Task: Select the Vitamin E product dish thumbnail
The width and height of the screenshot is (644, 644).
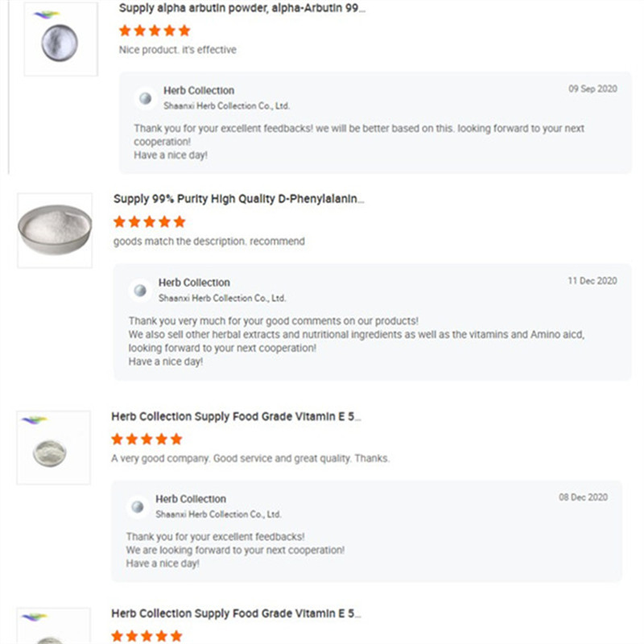Action: (51, 453)
